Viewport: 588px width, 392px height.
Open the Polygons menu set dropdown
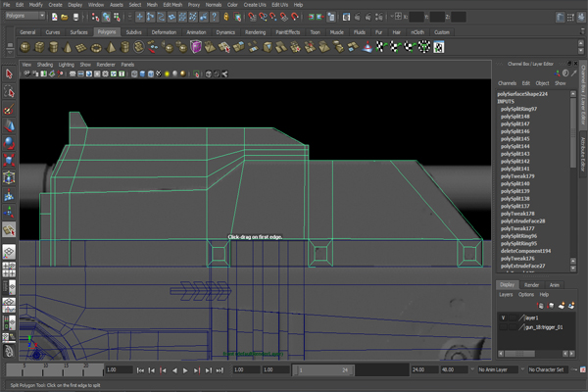click(25, 16)
